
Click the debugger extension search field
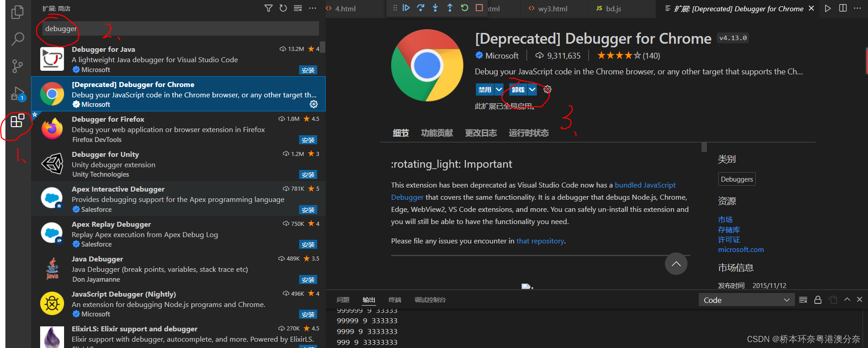[x=180, y=28]
